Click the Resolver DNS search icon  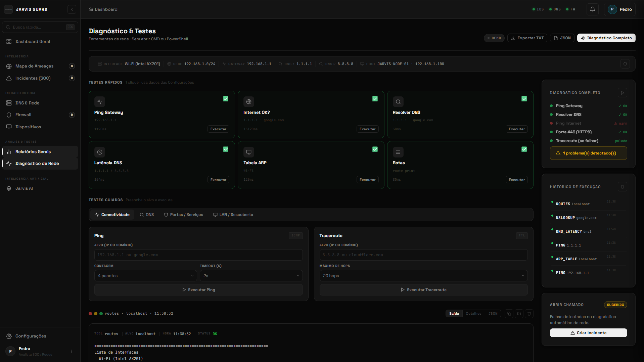pos(398,102)
